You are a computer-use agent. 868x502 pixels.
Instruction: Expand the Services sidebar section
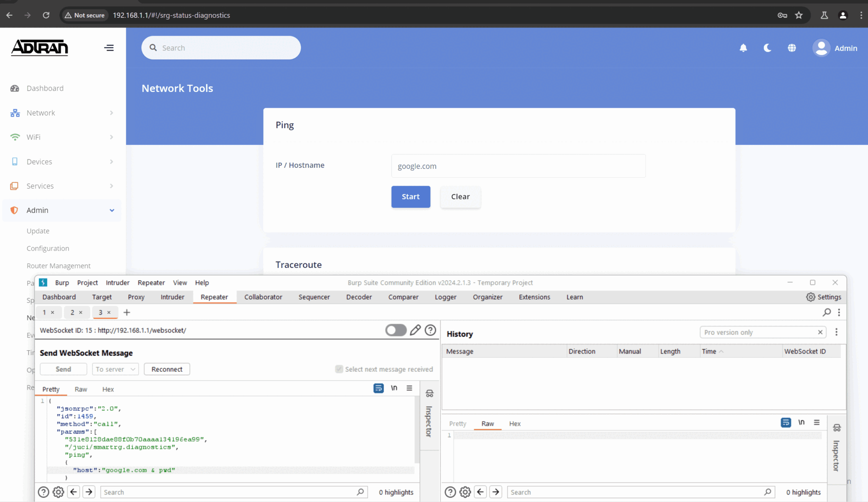pyautogui.click(x=62, y=186)
